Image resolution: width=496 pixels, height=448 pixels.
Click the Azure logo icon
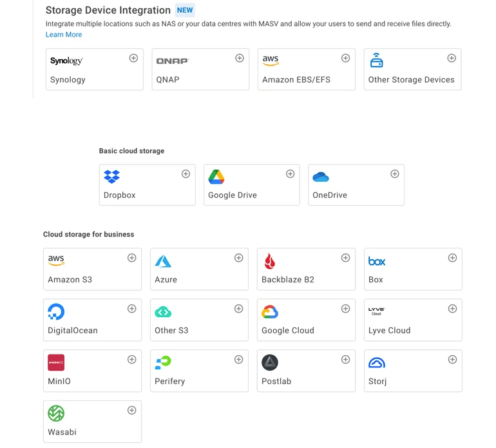(163, 261)
